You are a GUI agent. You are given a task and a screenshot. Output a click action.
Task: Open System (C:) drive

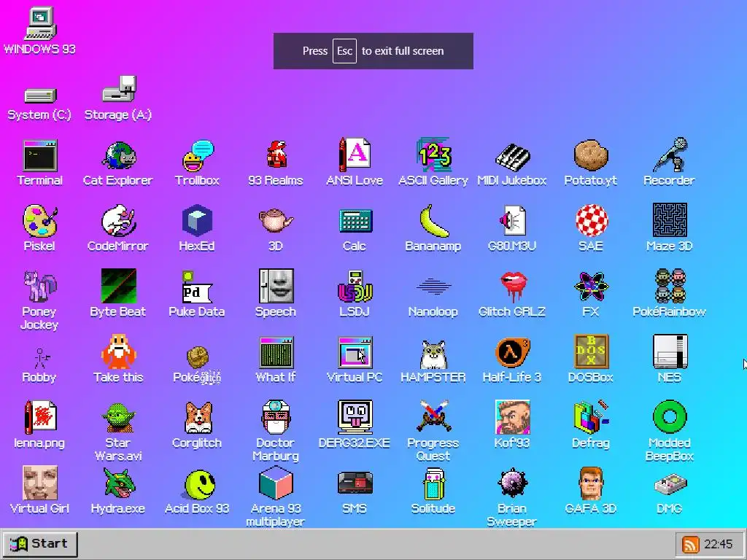pyautogui.click(x=40, y=96)
